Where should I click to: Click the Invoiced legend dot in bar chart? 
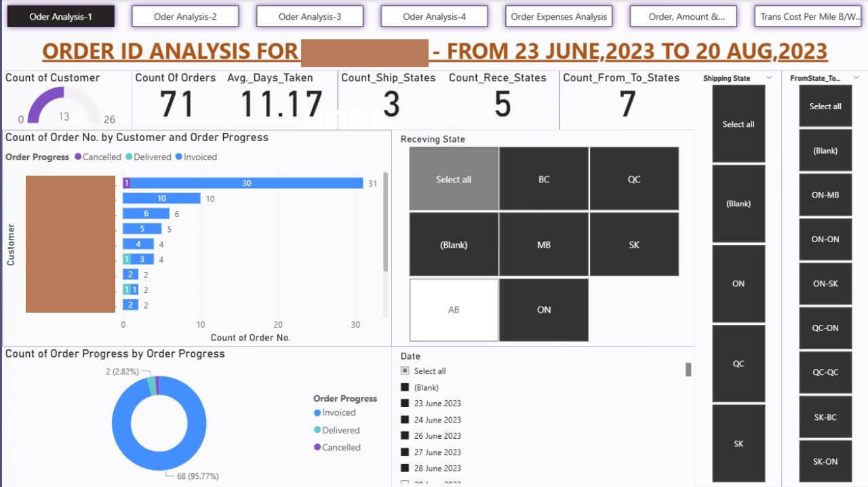coord(178,157)
